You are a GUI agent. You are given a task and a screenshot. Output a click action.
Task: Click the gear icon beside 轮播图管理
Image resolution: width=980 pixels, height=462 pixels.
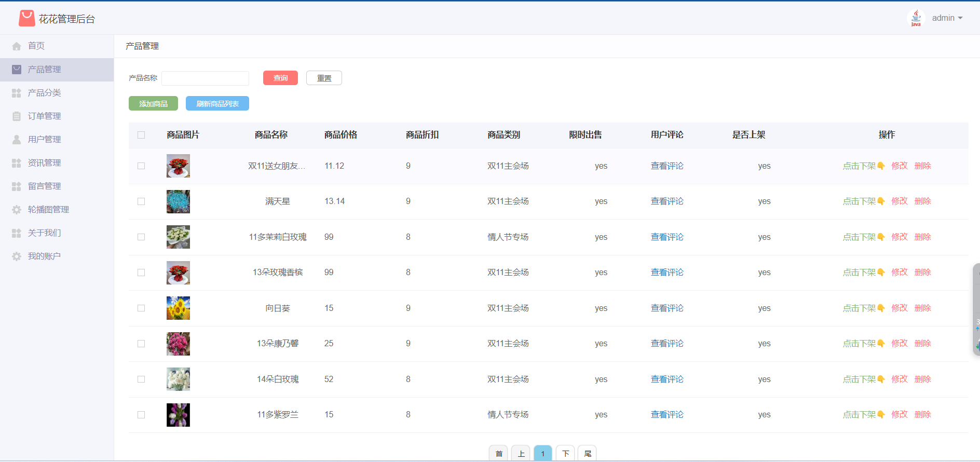pos(17,210)
